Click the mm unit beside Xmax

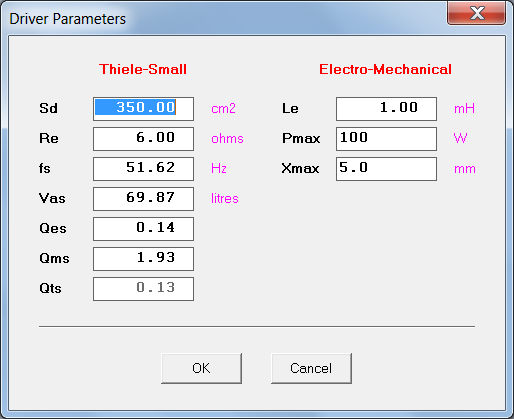point(465,169)
